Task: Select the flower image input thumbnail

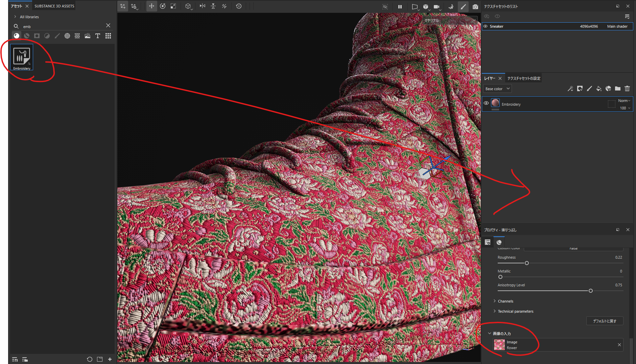Action: tap(499, 345)
